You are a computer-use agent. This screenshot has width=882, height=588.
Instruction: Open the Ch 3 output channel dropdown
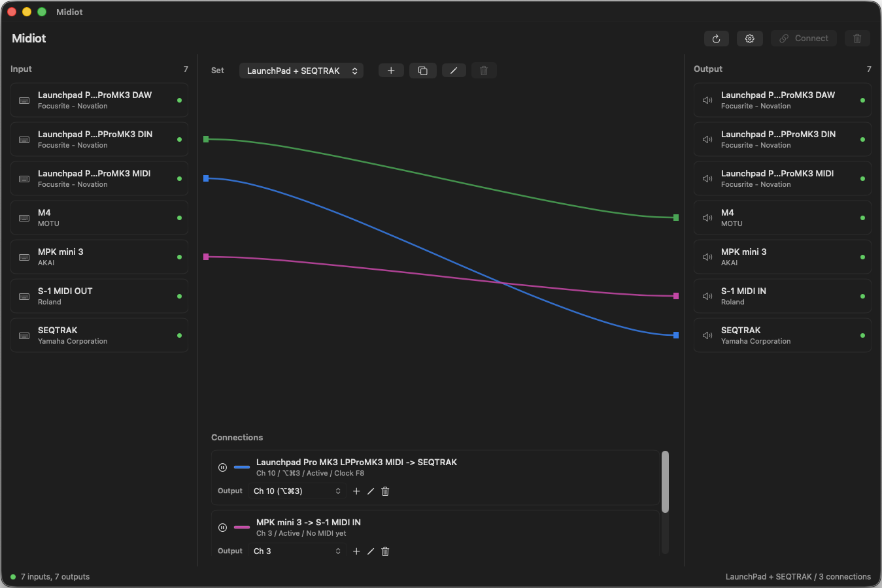pos(297,551)
